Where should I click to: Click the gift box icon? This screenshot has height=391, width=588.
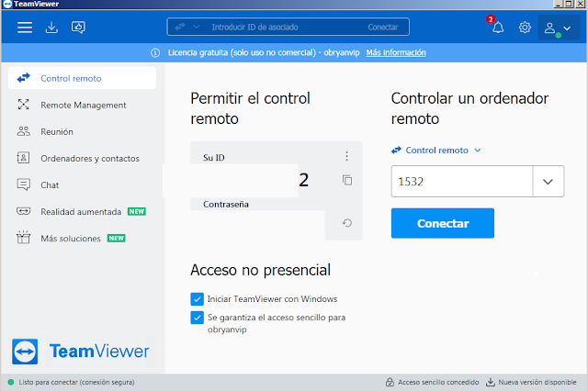23,238
